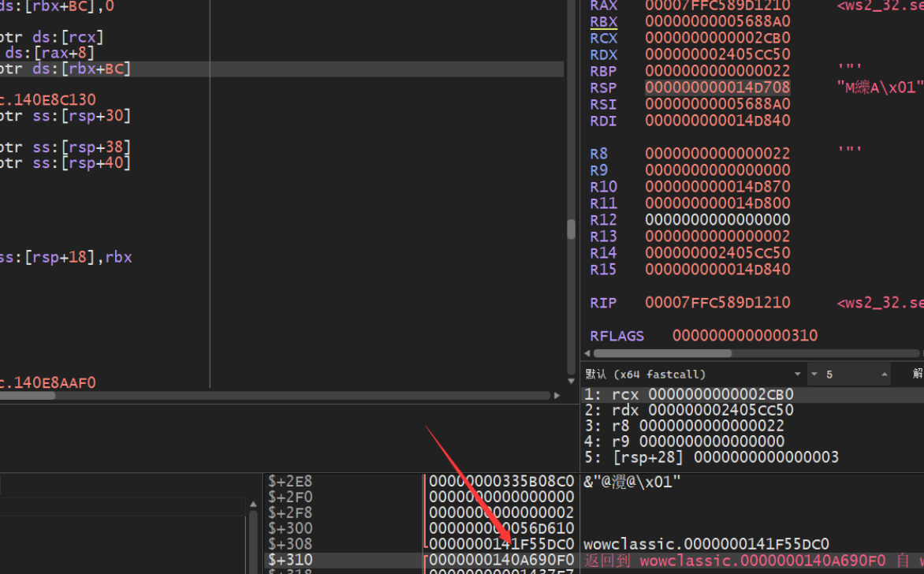Viewport: 924px width, 574px height.
Task: Click the dump panel scroll-up arrow
Action: (253, 505)
